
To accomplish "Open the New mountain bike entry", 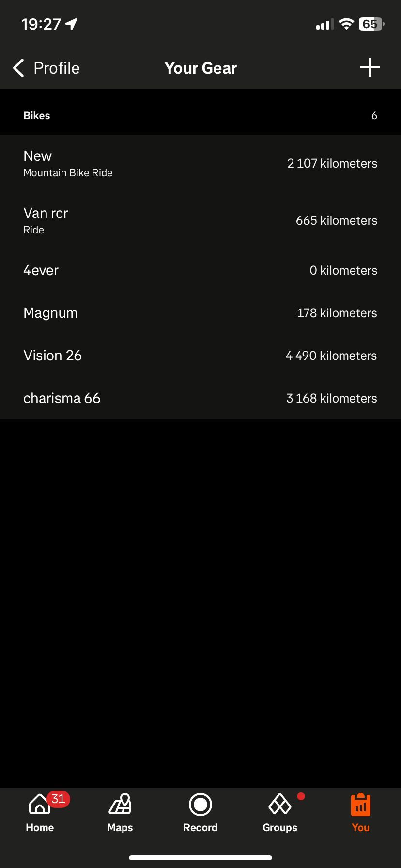I will (x=200, y=163).
